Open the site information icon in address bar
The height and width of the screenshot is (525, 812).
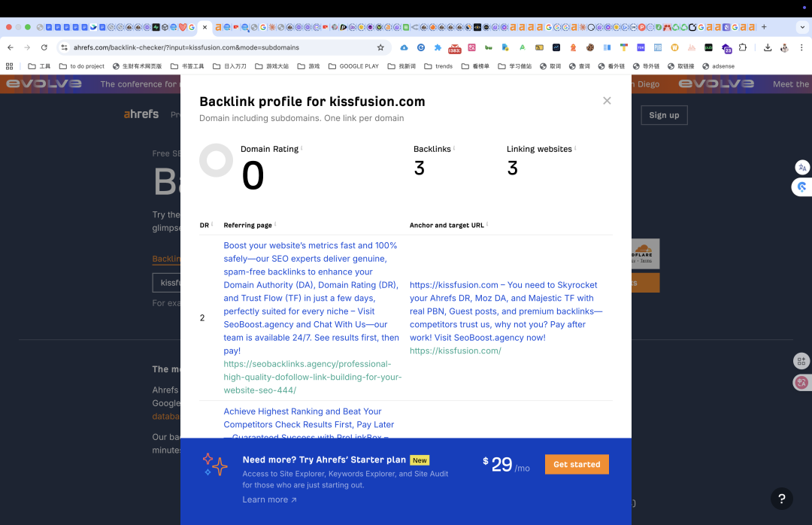point(64,47)
